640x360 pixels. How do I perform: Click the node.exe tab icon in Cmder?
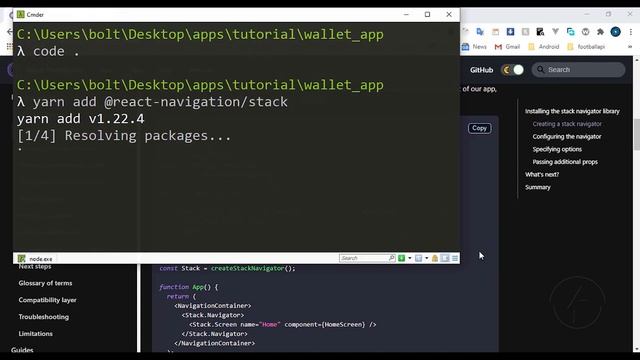tap(22, 259)
